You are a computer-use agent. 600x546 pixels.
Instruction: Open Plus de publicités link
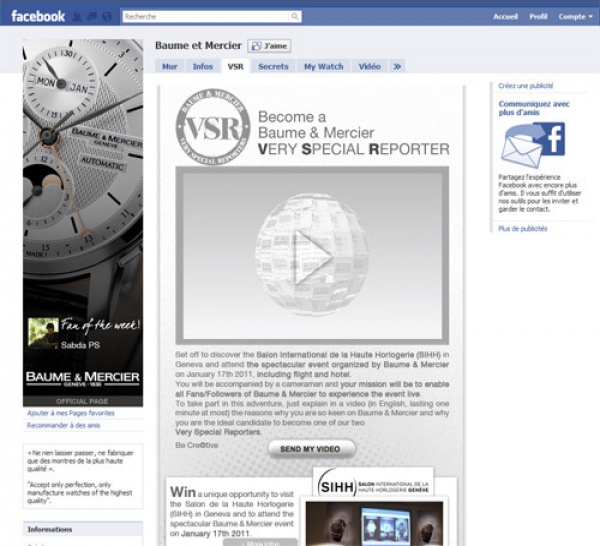(522, 228)
